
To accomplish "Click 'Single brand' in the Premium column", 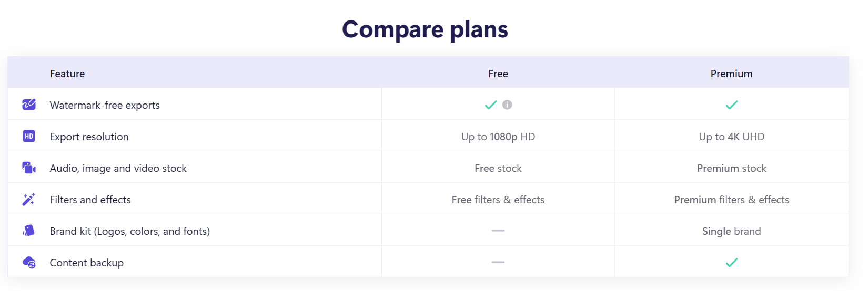I will point(731,231).
